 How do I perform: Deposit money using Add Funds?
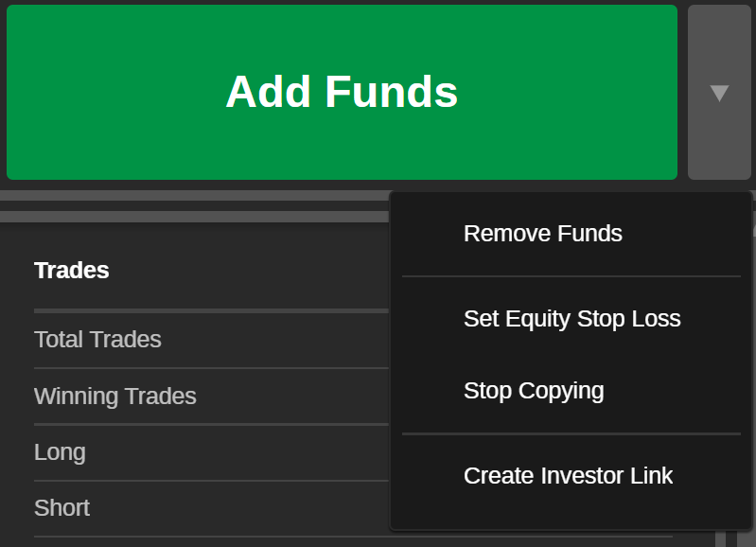(x=342, y=92)
